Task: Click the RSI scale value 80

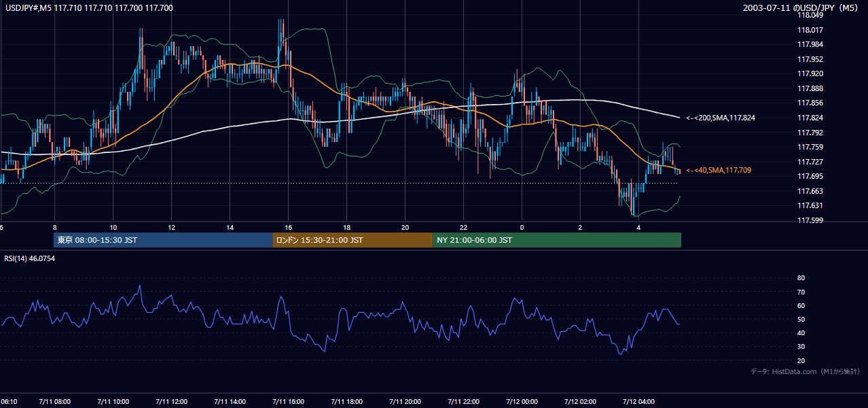Action: 801,278
